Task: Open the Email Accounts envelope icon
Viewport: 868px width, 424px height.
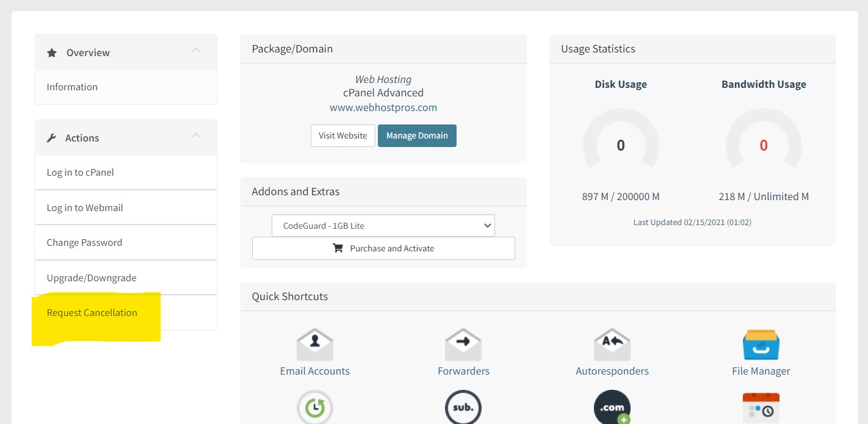Action: coord(314,345)
